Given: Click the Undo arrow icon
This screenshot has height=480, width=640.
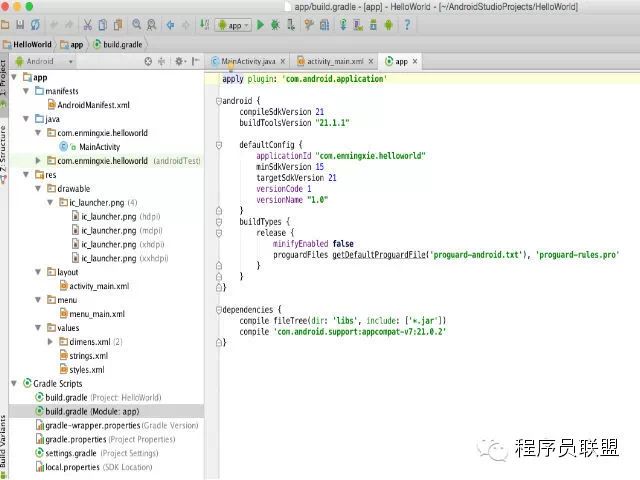Looking at the screenshot, I should (x=53, y=25).
